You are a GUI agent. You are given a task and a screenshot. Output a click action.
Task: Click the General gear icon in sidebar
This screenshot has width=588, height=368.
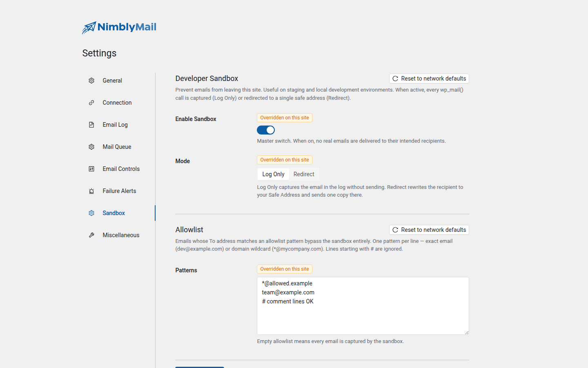(91, 81)
